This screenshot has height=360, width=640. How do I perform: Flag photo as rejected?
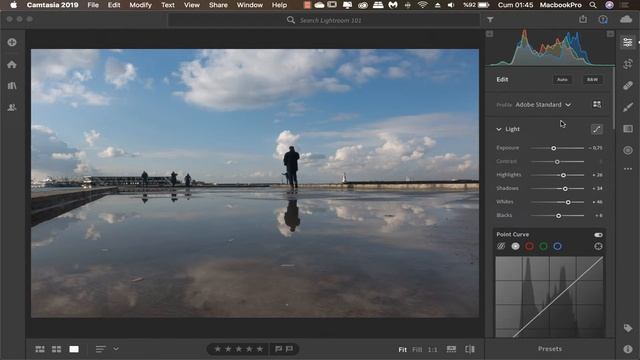(x=289, y=349)
